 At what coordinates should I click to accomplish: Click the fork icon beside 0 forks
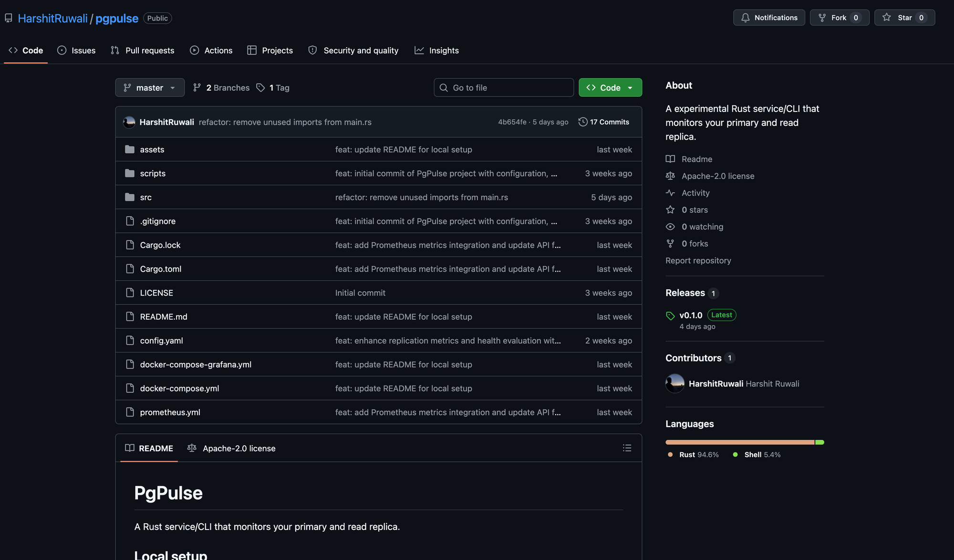(670, 244)
